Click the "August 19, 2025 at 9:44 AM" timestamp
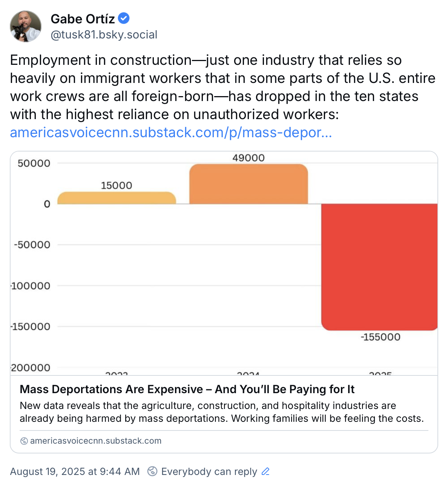This screenshot has height=484, width=448. (x=75, y=472)
